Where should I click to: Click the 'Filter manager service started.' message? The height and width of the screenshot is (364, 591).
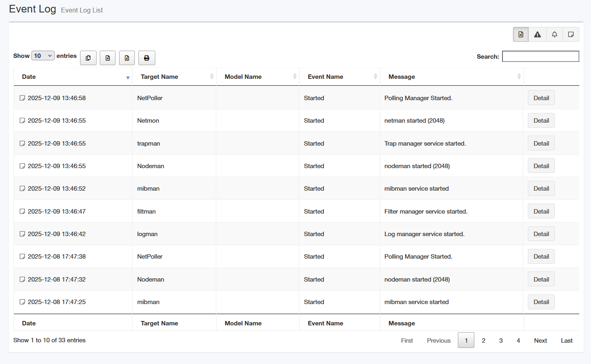point(426,212)
